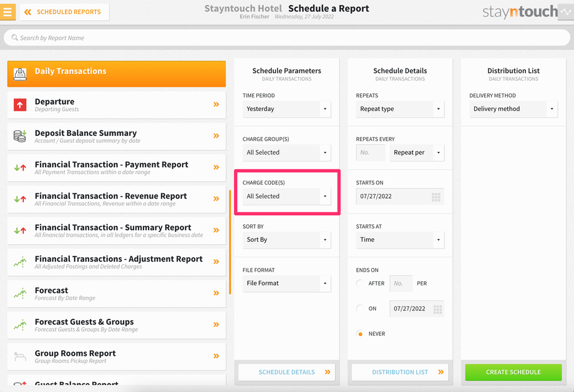Open the Charge Group(s) dropdown
Image resolution: width=574 pixels, height=392 pixels.
pyautogui.click(x=286, y=153)
